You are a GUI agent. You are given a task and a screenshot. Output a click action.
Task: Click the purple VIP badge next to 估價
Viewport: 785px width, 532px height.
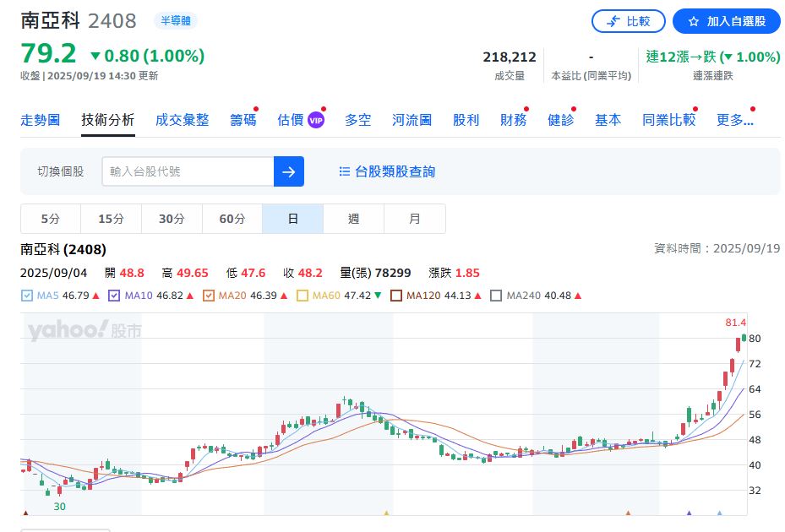(x=316, y=120)
